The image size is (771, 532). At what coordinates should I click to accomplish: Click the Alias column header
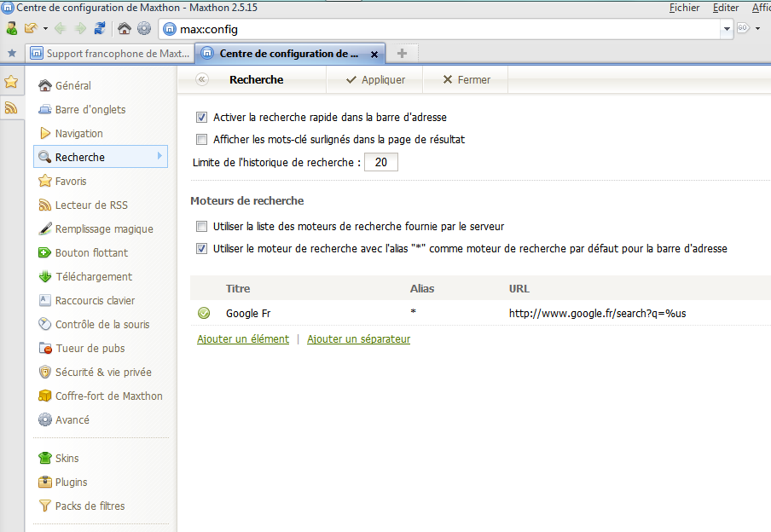tap(422, 289)
